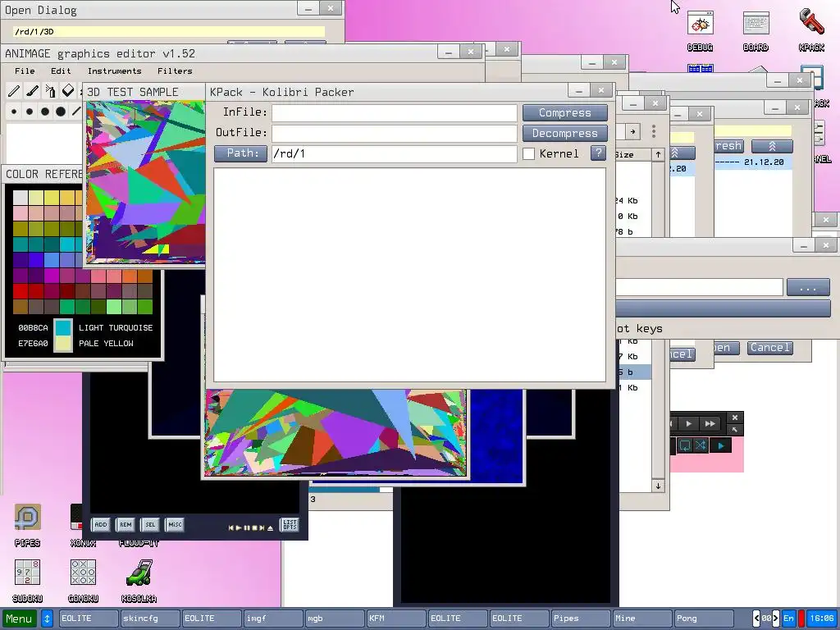Open the Edit menu in ANIMAGE
The image size is (840, 630).
click(61, 71)
